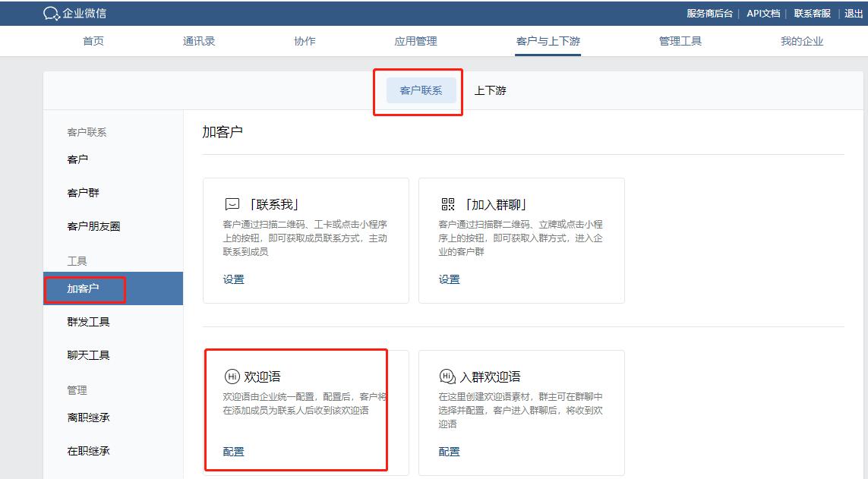This screenshot has width=868, height=479.
Task: Open the 应用管理 menu item
Action: [x=414, y=42]
